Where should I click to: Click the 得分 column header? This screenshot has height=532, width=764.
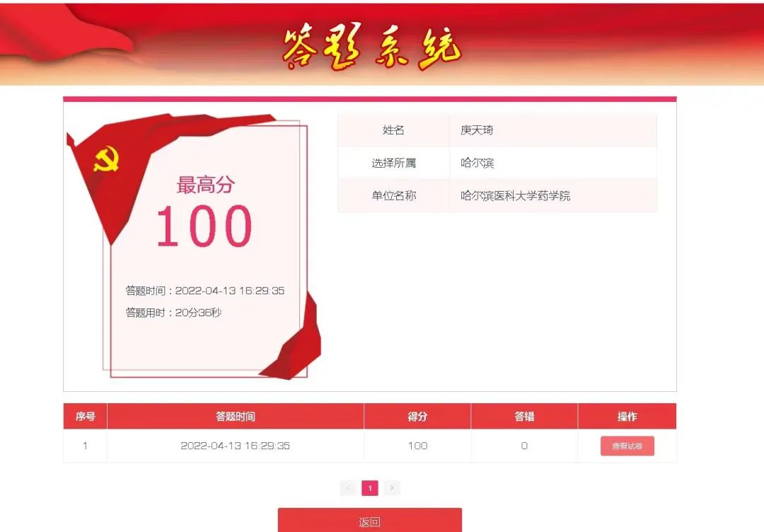click(x=417, y=417)
